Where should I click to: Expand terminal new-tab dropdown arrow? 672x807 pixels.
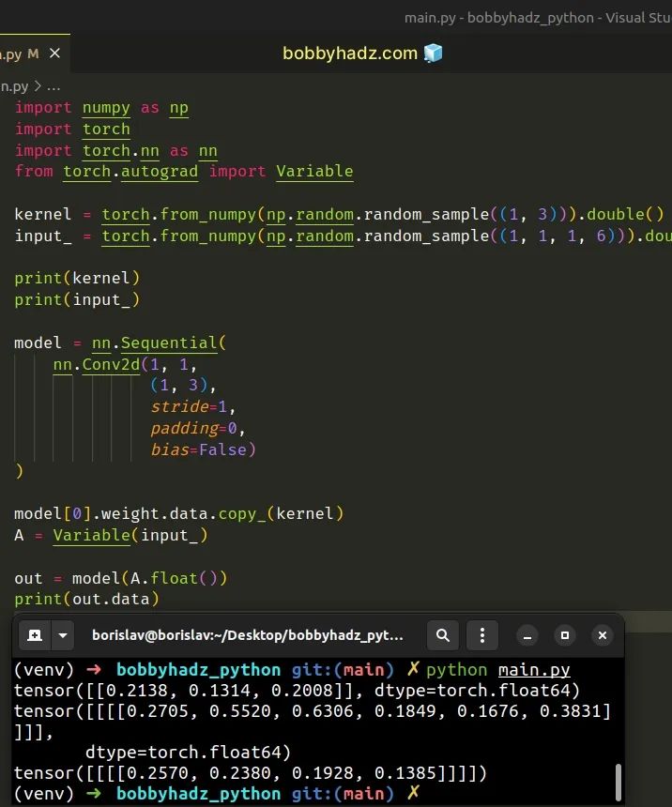63,635
